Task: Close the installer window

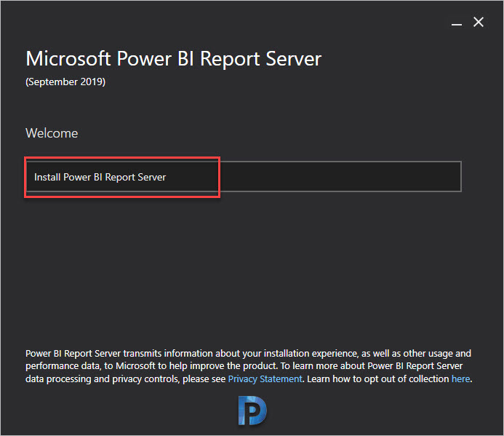Action: [479, 23]
